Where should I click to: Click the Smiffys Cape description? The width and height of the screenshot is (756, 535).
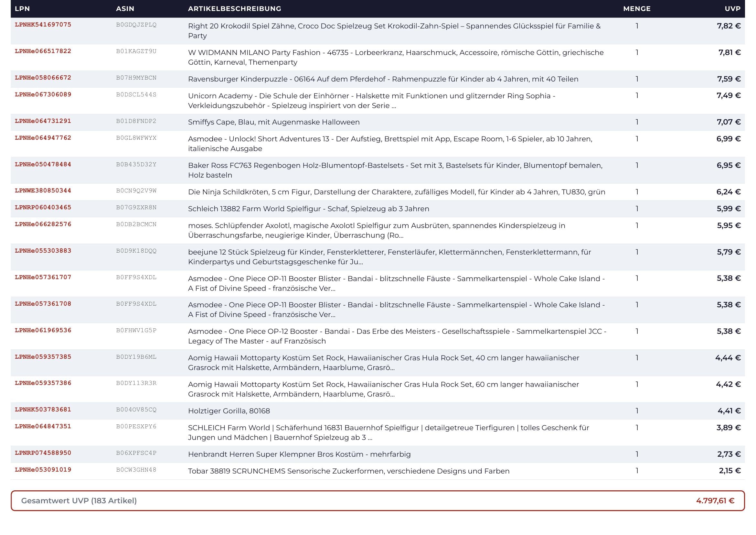[x=274, y=122]
